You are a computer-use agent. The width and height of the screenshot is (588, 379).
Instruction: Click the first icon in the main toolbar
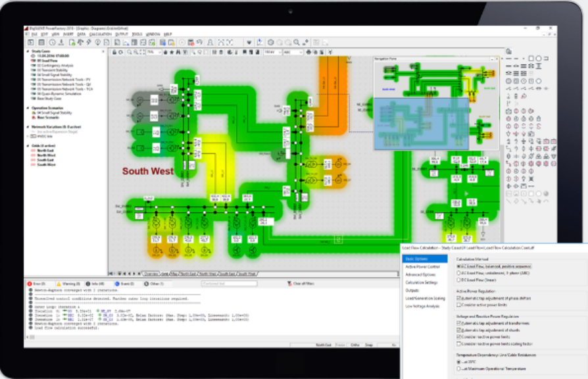31,42
